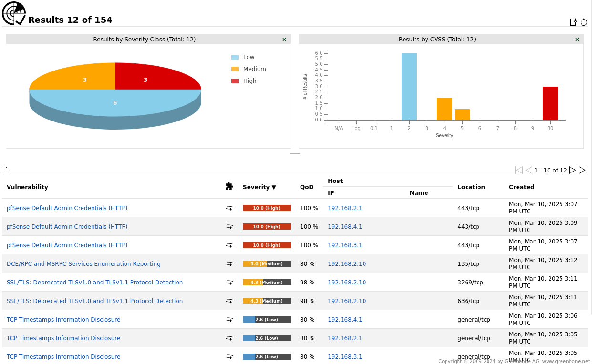Sort table by Severity column
The image size is (592, 364).
click(x=259, y=187)
